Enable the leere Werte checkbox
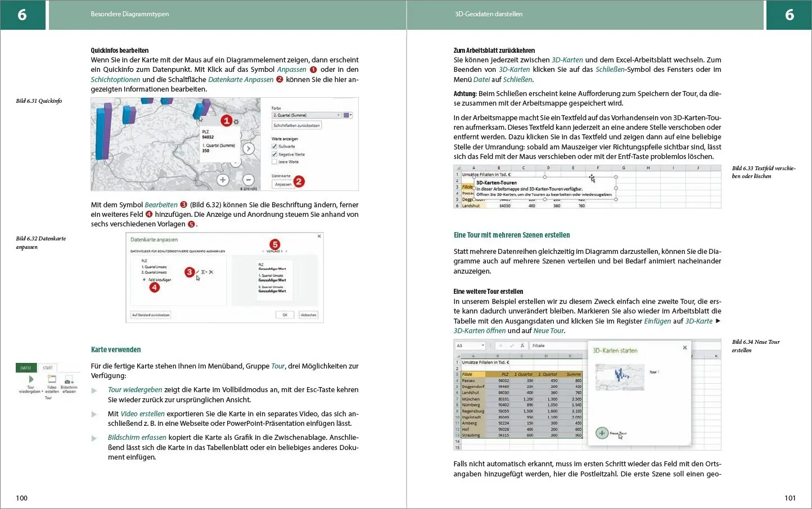This screenshot has width=812, height=509. click(x=274, y=162)
